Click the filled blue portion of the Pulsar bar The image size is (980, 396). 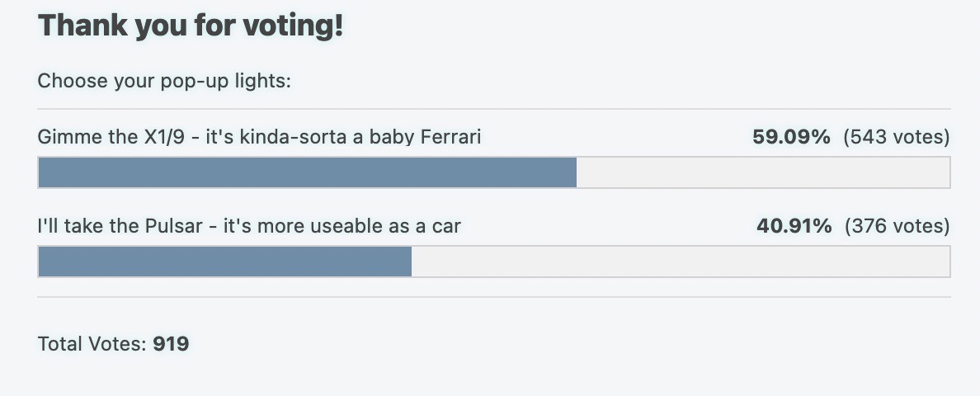point(224,262)
